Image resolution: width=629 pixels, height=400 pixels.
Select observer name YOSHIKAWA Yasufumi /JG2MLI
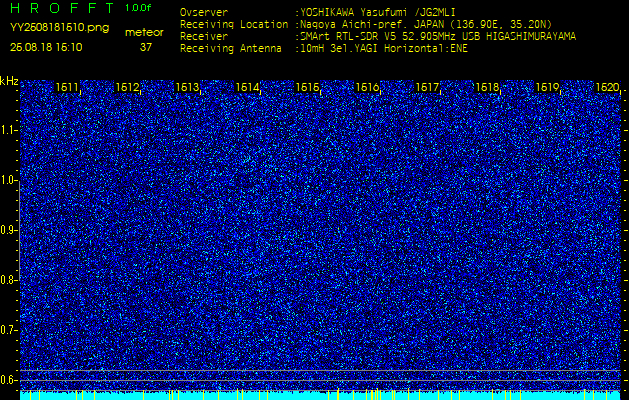(x=377, y=12)
